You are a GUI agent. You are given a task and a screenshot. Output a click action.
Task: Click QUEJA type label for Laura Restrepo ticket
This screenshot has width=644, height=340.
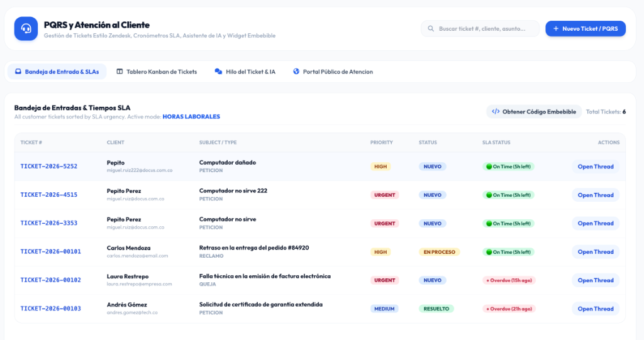point(208,284)
